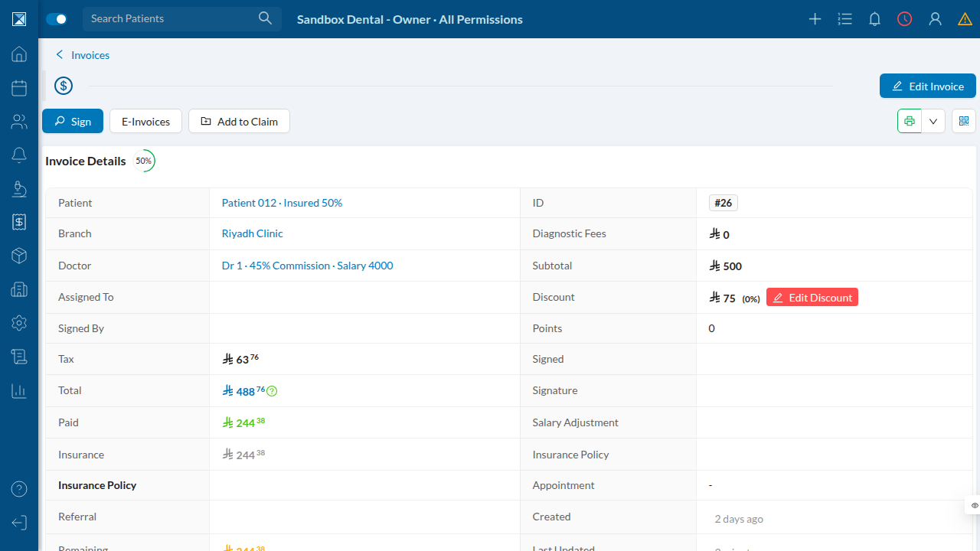The image size is (980, 551).
Task: Click the Discount value 75
Action: pyautogui.click(x=723, y=298)
